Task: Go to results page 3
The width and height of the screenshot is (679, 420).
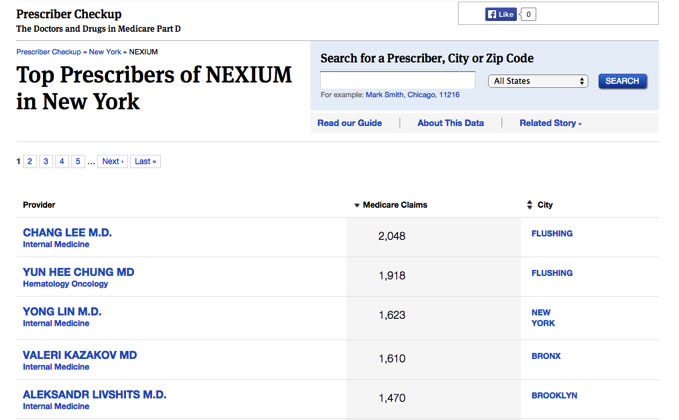Action: click(45, 162)
